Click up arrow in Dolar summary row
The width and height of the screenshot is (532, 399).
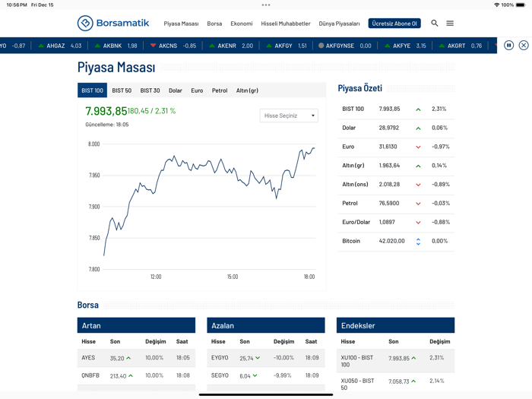[418, 128]
